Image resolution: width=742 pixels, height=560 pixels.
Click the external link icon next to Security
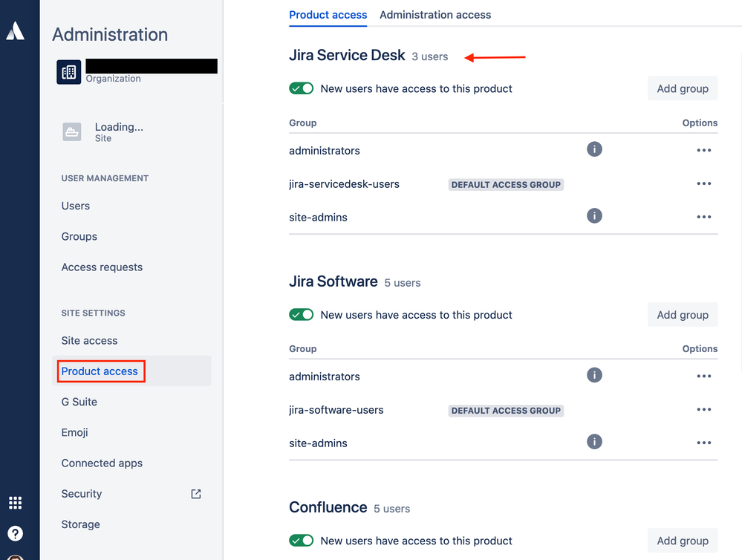tap(196, 494)
